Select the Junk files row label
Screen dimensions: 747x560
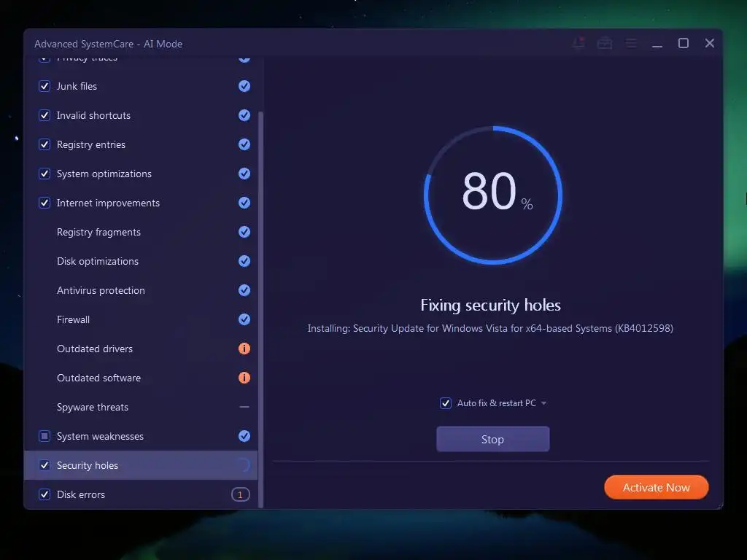click(77, 86)
